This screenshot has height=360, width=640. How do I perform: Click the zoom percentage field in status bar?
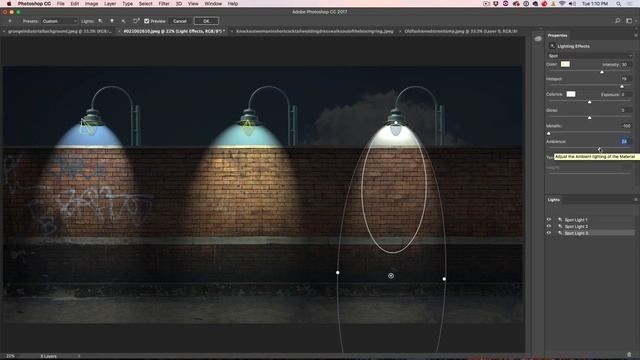[10, 356]
